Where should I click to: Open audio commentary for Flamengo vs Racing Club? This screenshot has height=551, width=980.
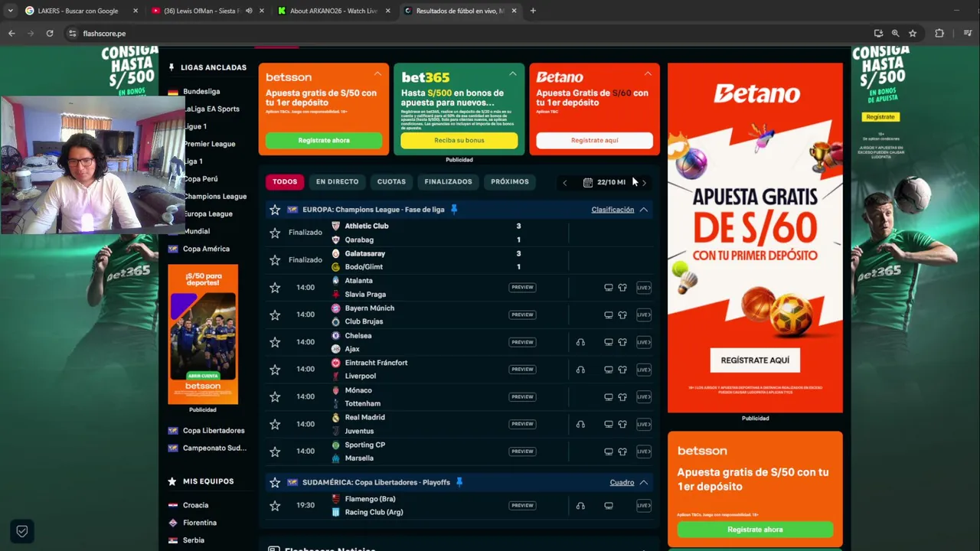[580, 506]
